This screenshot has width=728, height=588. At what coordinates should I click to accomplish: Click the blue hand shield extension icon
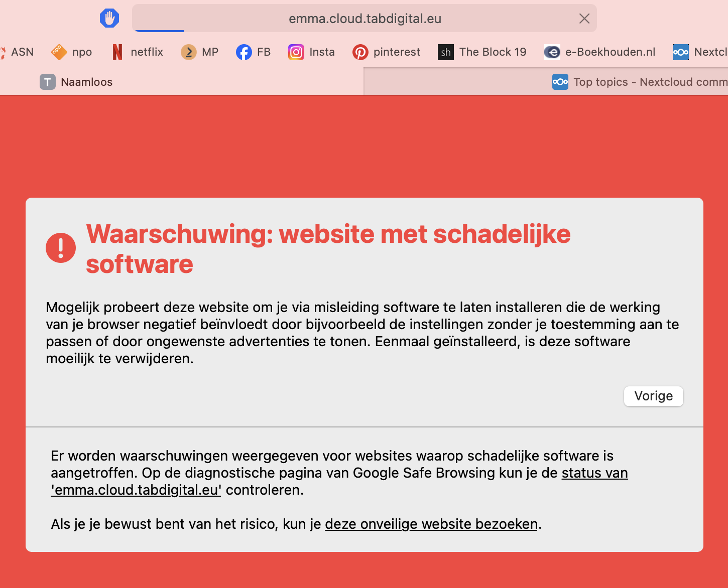point(109,19)
